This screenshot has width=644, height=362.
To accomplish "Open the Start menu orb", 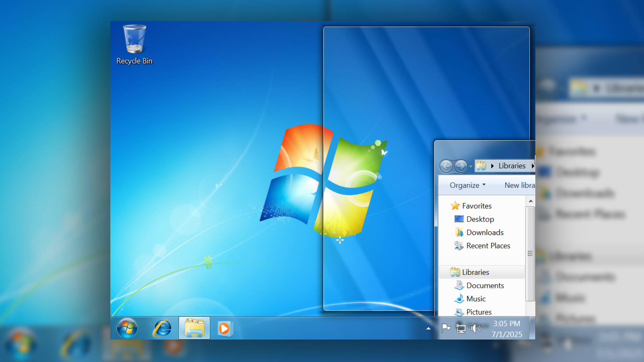I will pyautogui.click(x=127, y=328).
